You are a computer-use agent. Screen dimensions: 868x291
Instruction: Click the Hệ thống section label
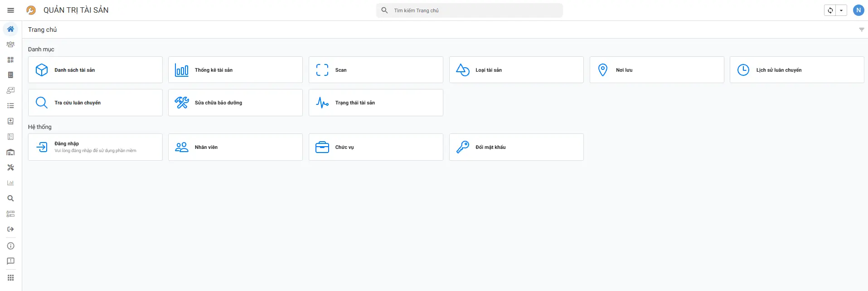coord(39,127)
